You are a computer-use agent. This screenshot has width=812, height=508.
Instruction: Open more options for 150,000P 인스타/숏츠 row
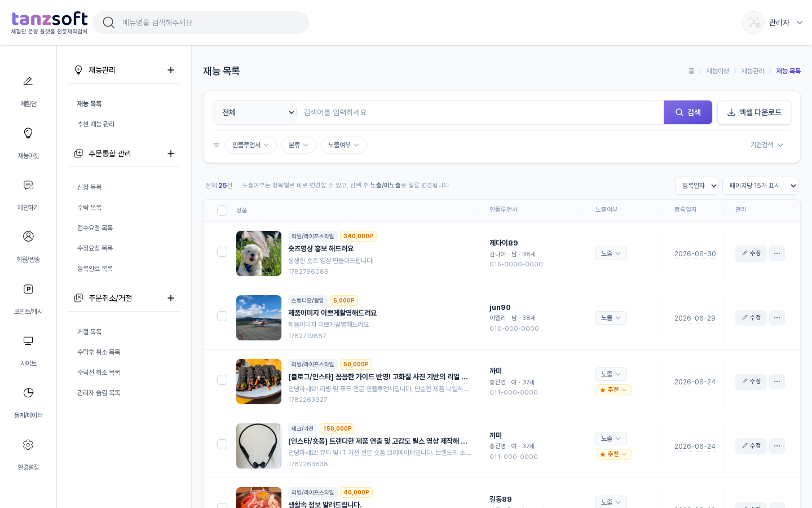[x=777, y=446]
